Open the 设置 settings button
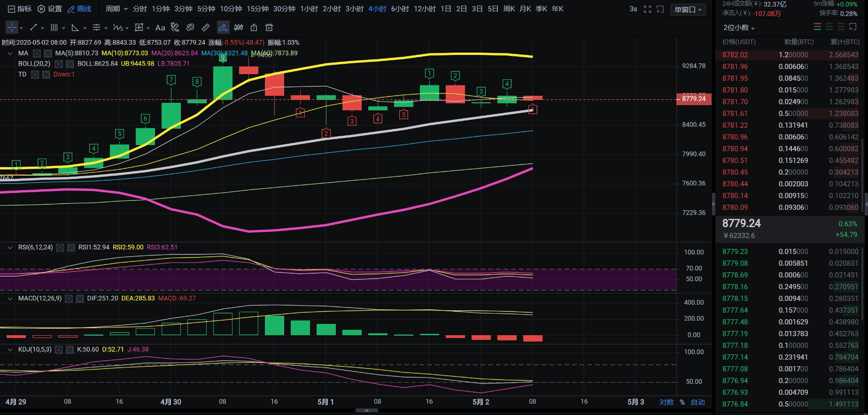Viewport: 868px width, 415px height. click(50, 9)
